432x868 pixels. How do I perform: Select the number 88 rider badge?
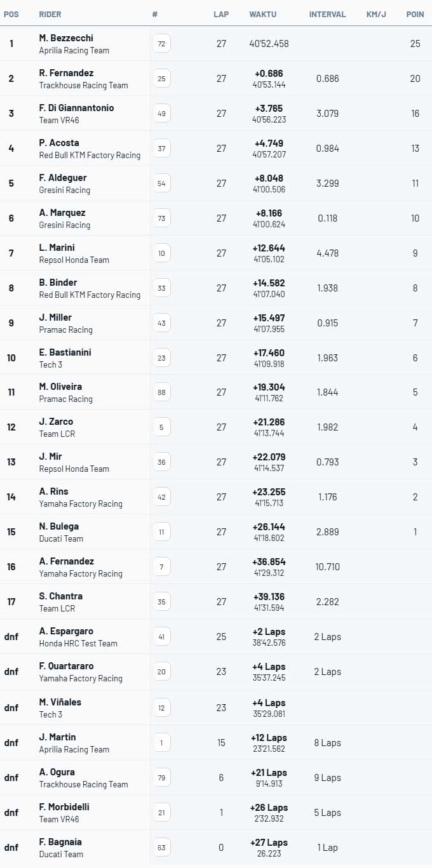[161, 392]
